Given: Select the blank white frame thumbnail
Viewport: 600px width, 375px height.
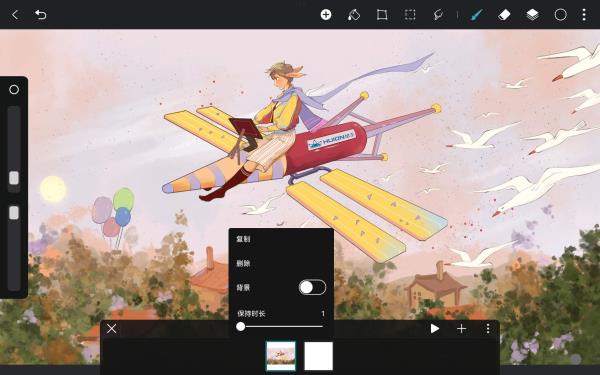Looking at the screenshot, I should 318,356.
